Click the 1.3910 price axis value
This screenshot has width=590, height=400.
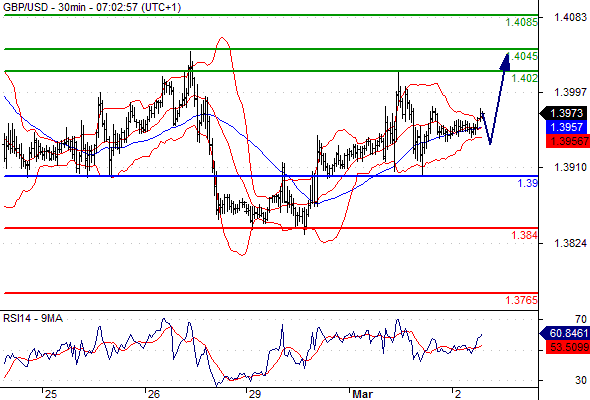coord(570,167)
